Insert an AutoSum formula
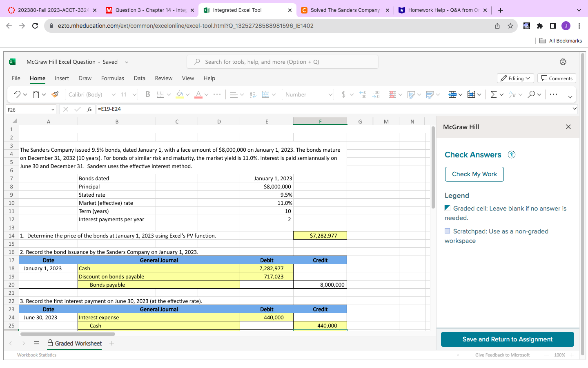 (493, 94)
